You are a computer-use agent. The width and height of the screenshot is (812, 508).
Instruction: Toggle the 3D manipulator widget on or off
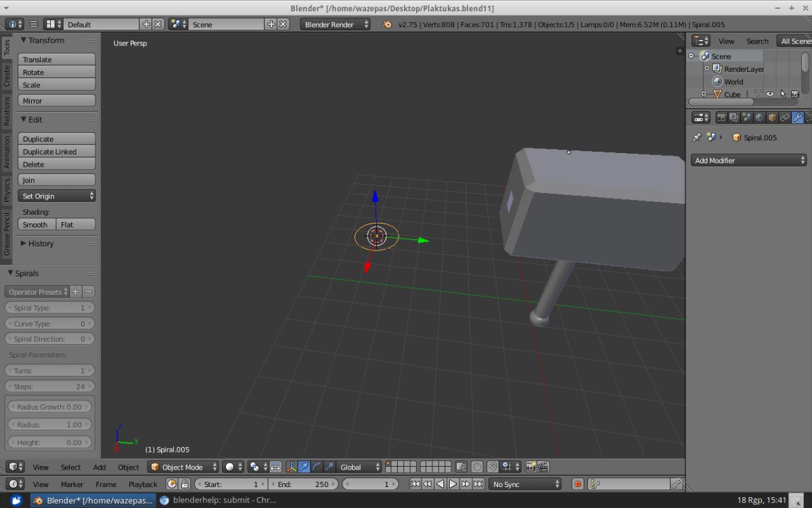coord(292,467)
